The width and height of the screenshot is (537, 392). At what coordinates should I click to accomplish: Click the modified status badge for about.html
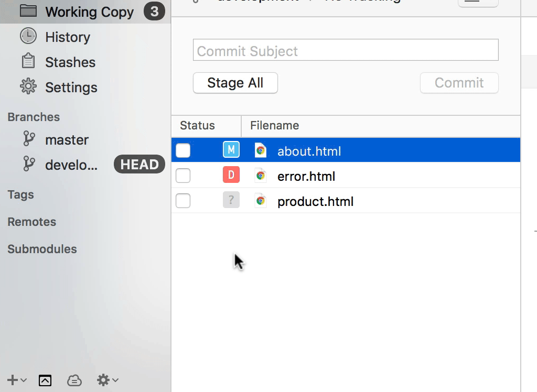(231, 150)
